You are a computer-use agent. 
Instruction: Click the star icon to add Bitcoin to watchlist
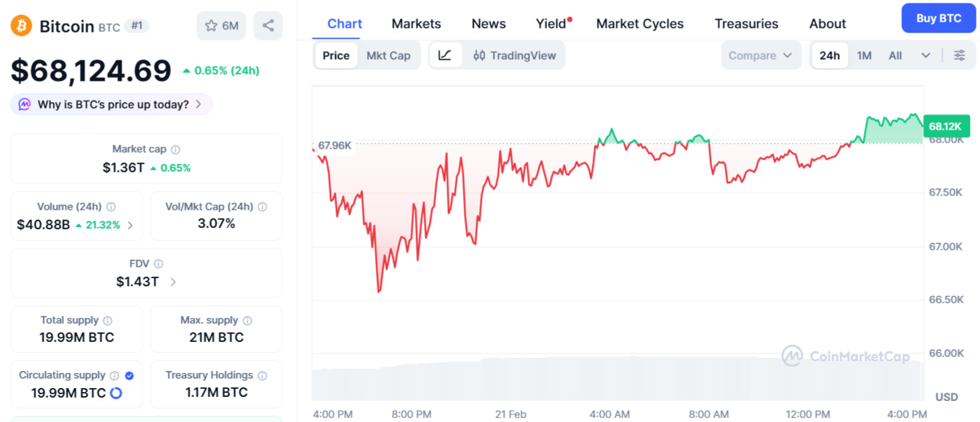212,25
